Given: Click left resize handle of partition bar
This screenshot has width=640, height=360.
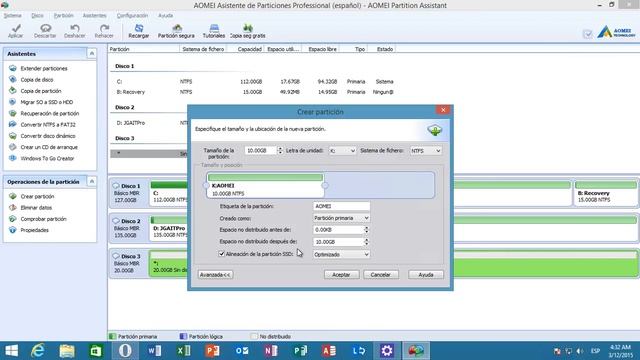Looking at the screenshot, I should point(207,186).
